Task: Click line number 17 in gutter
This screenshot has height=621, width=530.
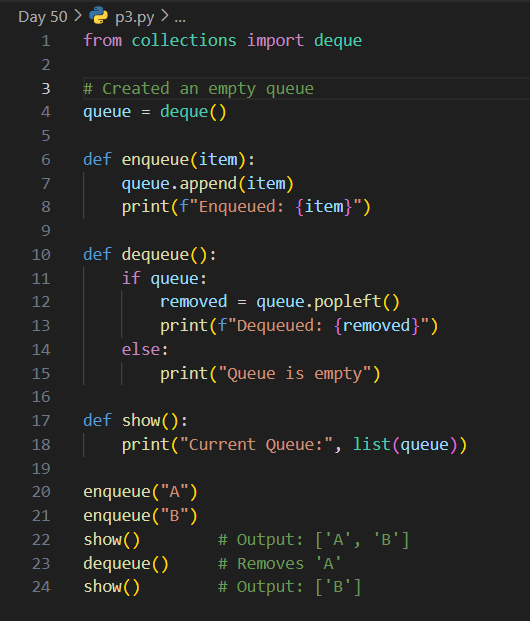Action: (x=41, y=421)
